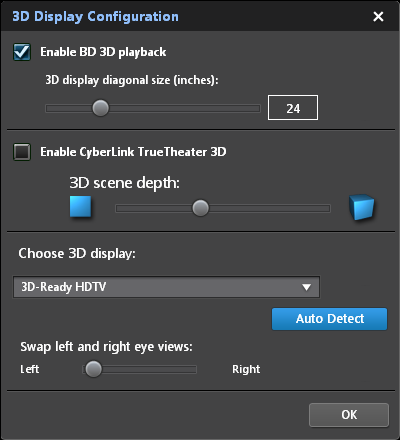Click the flat blue square depth icon

click(x=80, y=207)
